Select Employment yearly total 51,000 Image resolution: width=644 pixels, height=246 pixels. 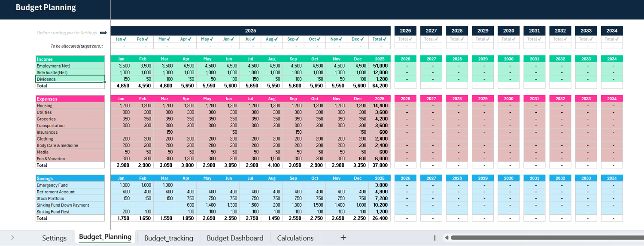[380, 66]
